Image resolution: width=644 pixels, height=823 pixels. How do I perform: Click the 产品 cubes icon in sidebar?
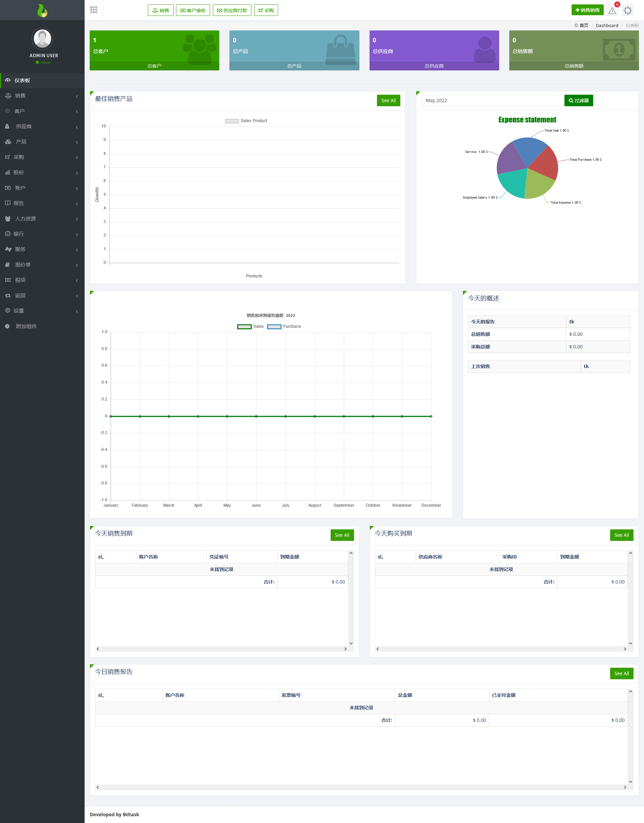point(8,142)
